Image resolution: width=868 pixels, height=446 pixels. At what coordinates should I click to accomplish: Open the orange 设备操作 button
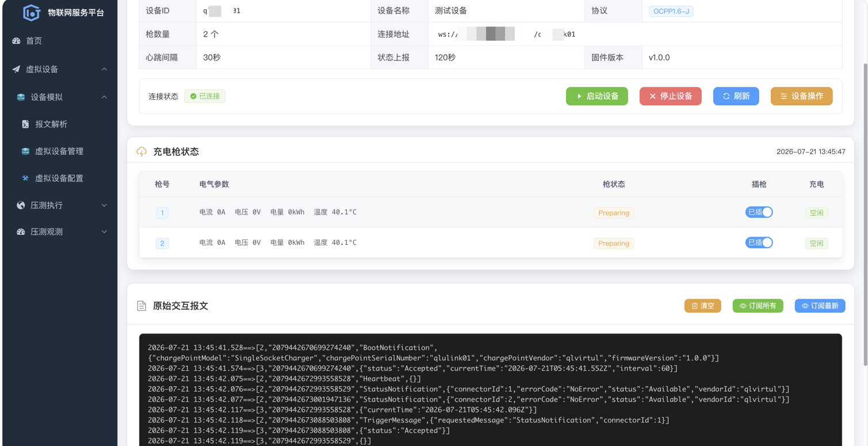802,96
